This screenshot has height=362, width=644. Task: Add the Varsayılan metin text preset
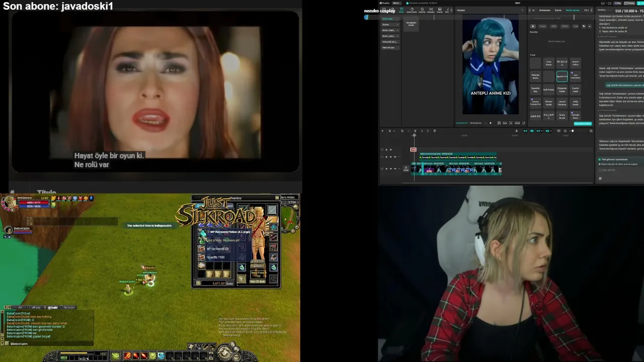[x=411, y=23]
